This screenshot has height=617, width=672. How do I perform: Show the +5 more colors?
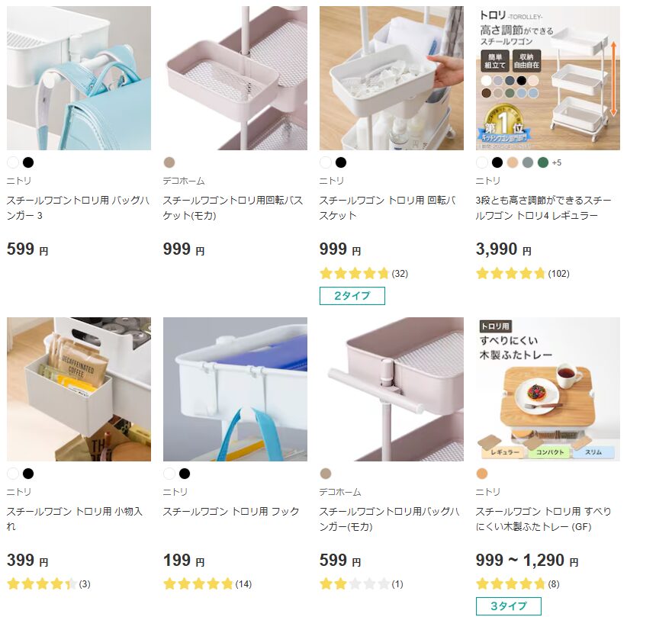point(557,162)
